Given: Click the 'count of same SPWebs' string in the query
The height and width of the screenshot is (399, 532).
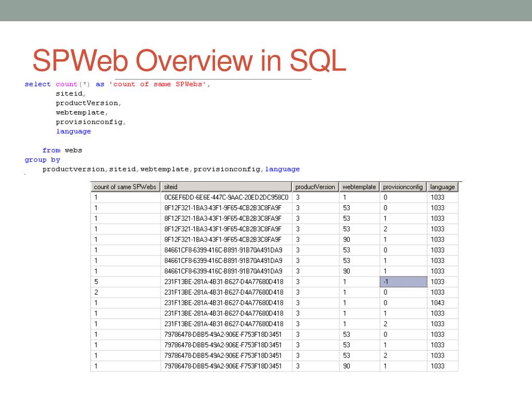Looking at the screenshot, I should 158,84.
